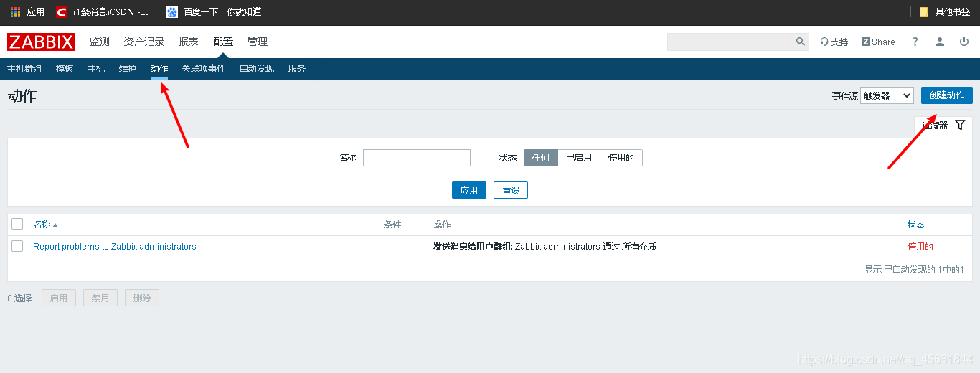
Task: Click the power sign-out icon
Action: click(964, 42)
